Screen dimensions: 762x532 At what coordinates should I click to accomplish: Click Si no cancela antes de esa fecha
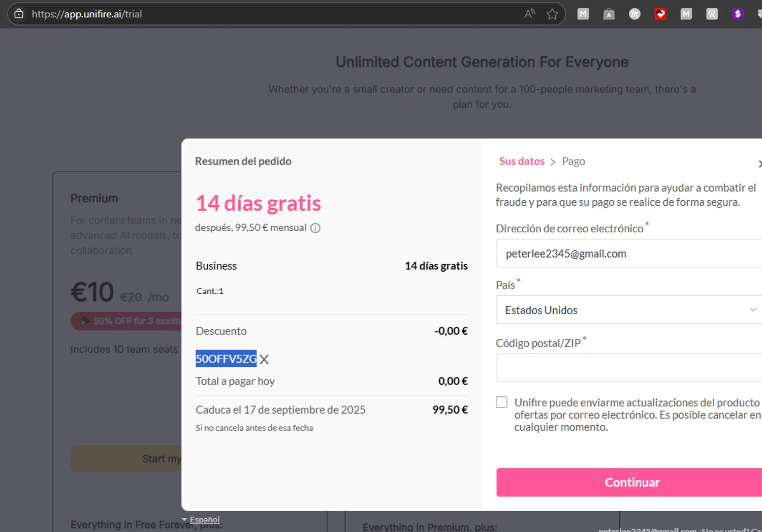coord(254,428)
